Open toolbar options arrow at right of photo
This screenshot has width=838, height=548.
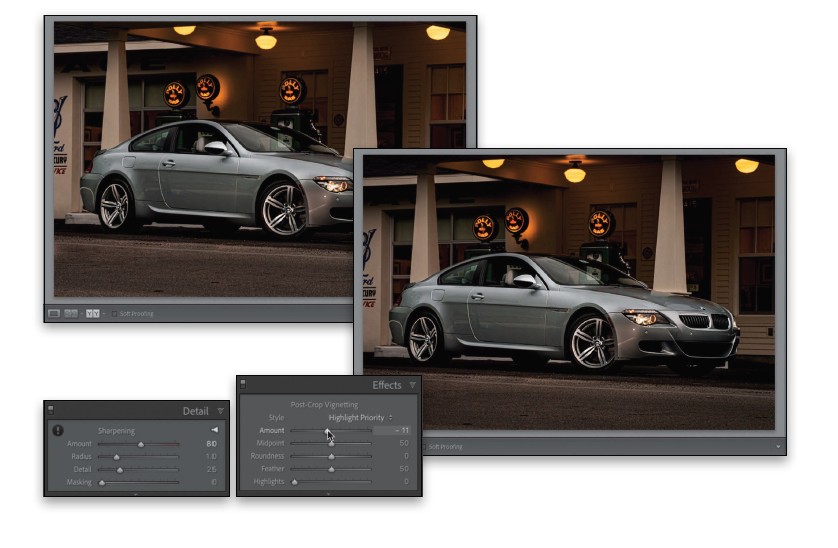click(777, 446)
